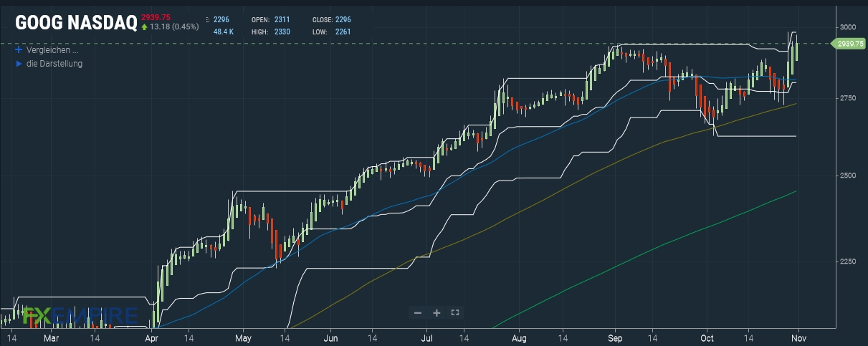The image size is (868, 346).
Task: Click the 'die Darstellung' label
Action: tap(54, 64)
